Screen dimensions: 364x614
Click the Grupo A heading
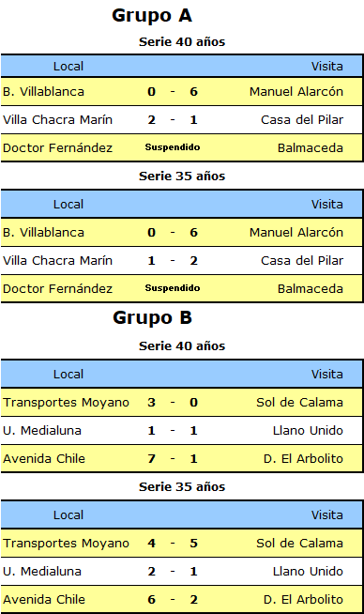pos(152,16)
